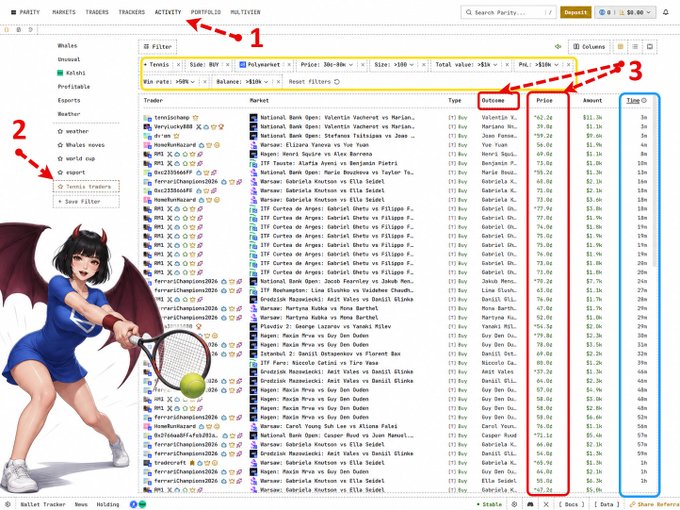
Task: Click the star icon beside weather filter
Action: pos(60,131)
